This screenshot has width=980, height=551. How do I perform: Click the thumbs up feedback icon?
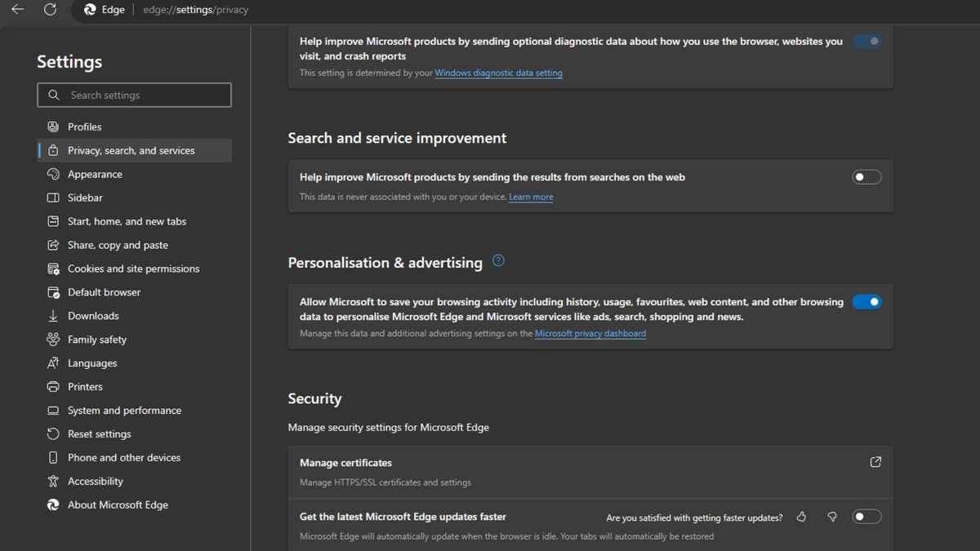[801, 516]
